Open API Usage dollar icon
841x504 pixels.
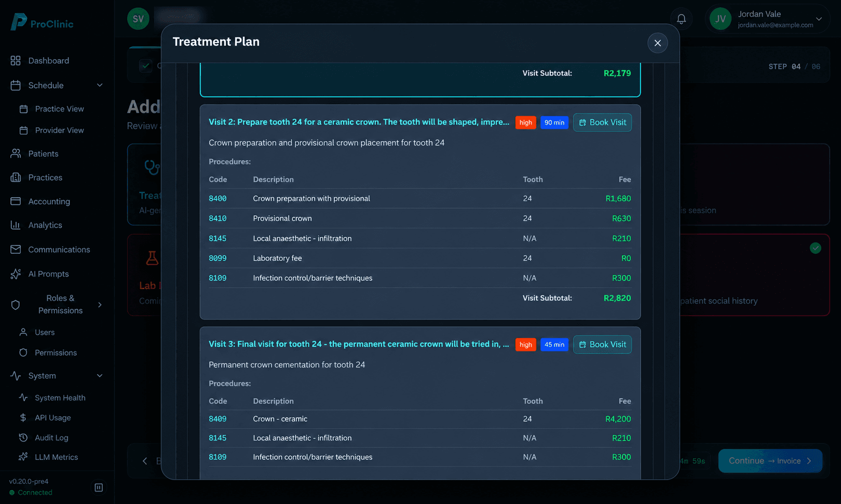(x=23, y=418)
